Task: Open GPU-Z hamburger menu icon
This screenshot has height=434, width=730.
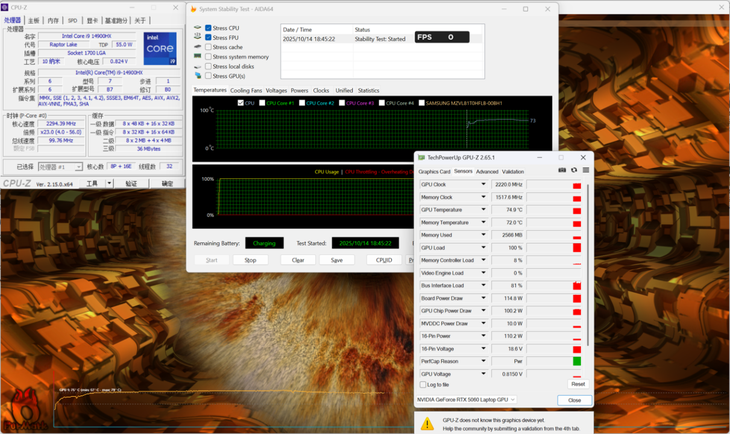Action: tap(586, 171)
